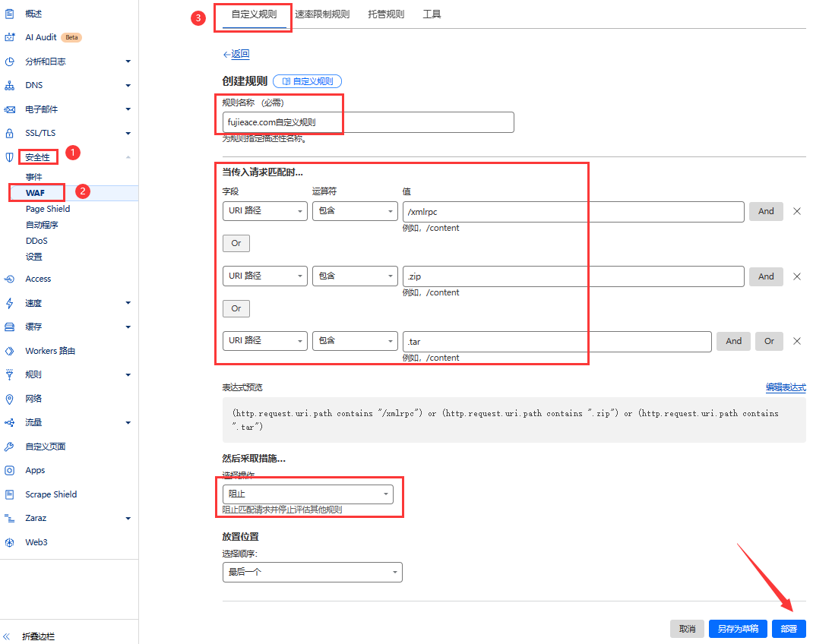Open 事件 in the security submenu

point(33,177)
